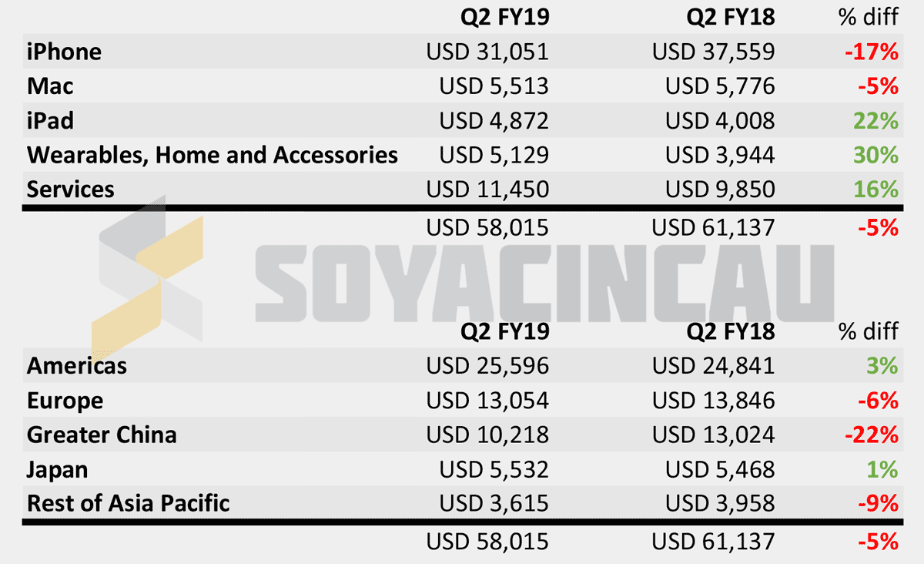Screen dimensions: 924x564
Task: Select the Rest of Asia Pacific label
Action: coord(129,503)
